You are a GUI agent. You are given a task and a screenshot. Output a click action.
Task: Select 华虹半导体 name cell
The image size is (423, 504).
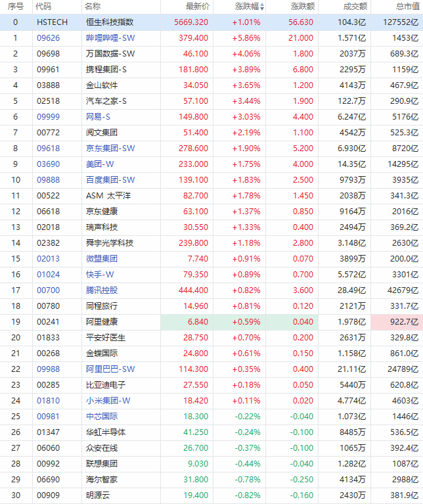[106, 432]
